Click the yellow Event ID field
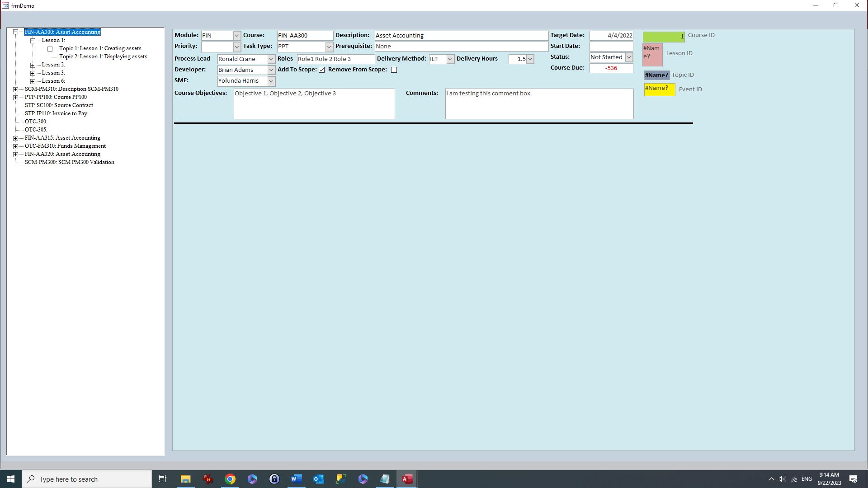This screenshot has height=488, width=868. point(660,89)
